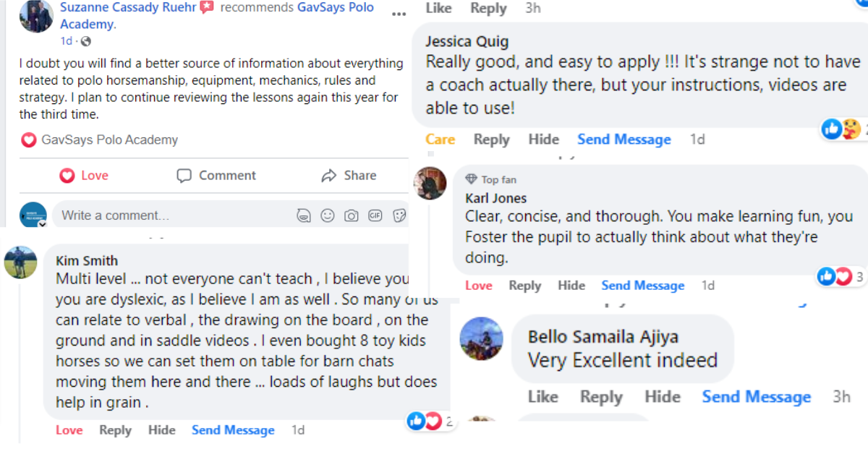Toggle Care reaction on Jessica Quig's comment
The height and width of the screenshot is (454, 868).
coord(440,140)
